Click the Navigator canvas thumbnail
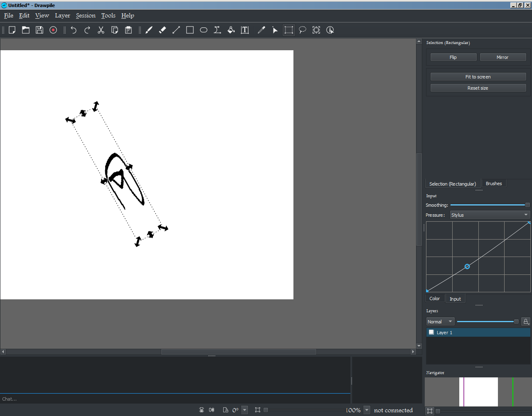 coord(478,392)
